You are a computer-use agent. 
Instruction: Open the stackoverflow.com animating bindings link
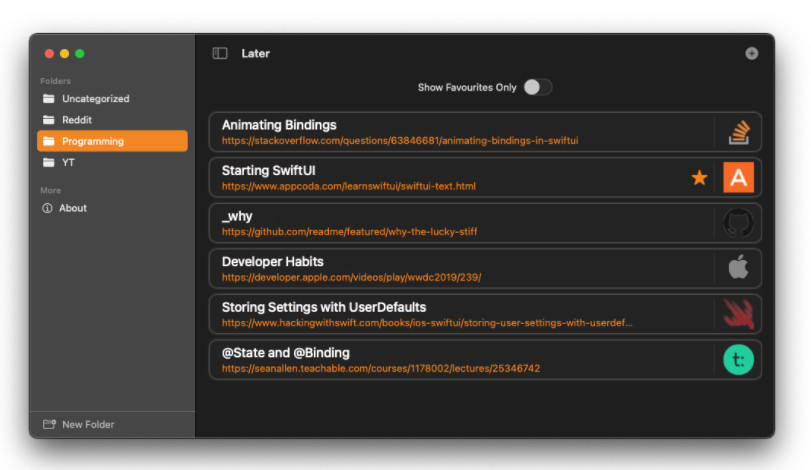400,141
